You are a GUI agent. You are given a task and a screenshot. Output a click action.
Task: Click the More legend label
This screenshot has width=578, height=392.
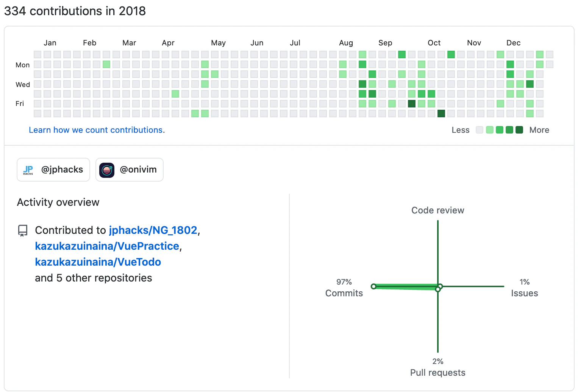click(x=539, y=130)
